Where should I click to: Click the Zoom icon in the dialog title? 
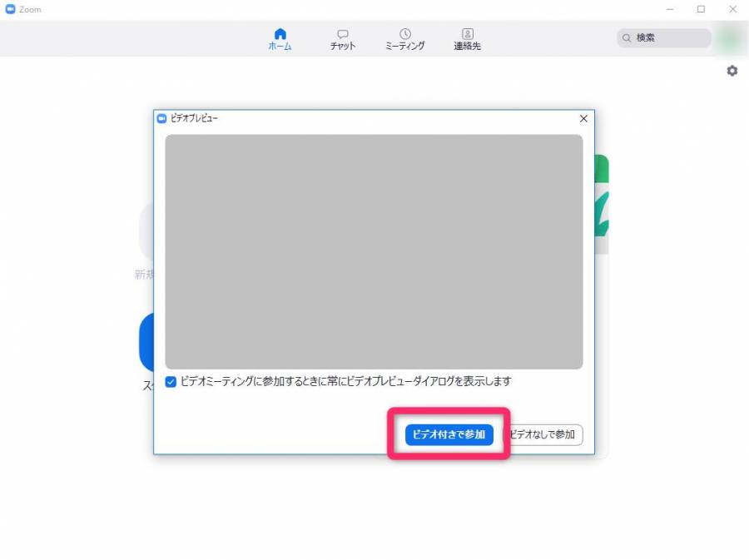[162, 119]
